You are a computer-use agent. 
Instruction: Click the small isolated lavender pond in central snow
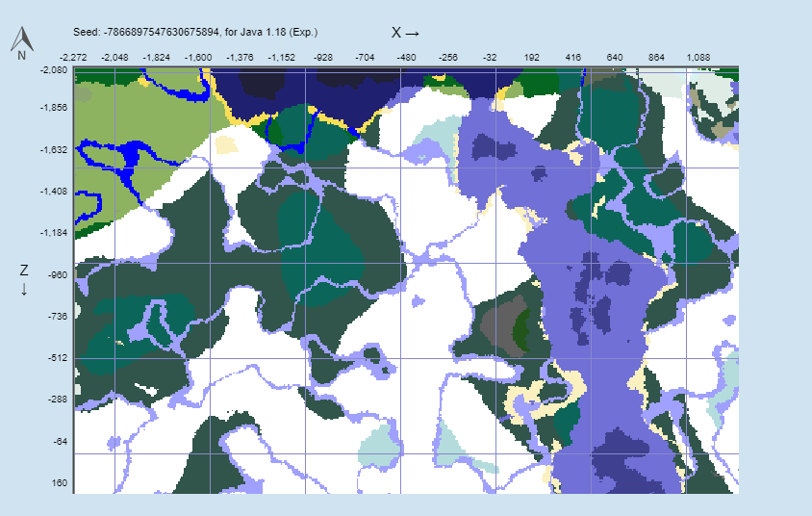(419, 301)
